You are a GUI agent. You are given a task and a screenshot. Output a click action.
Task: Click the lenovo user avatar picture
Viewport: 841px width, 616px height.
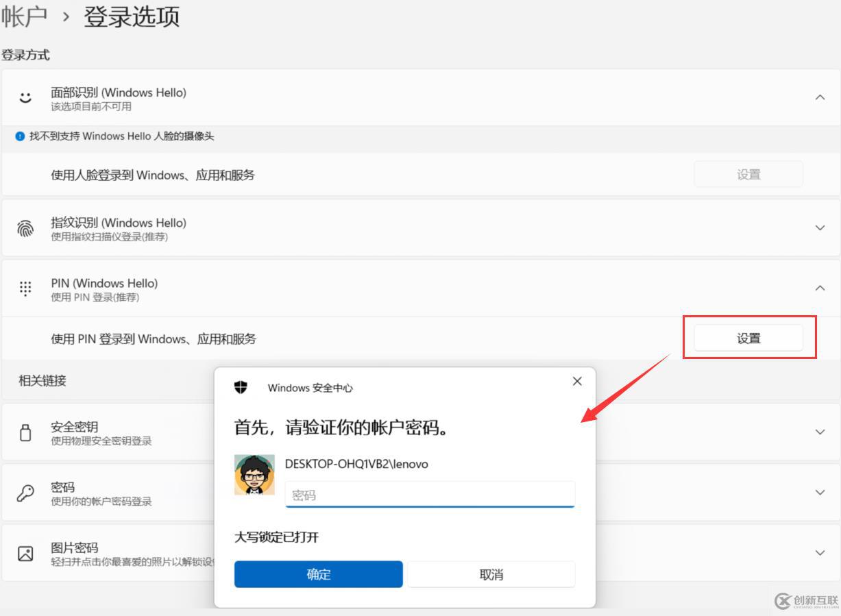(254, 475)
